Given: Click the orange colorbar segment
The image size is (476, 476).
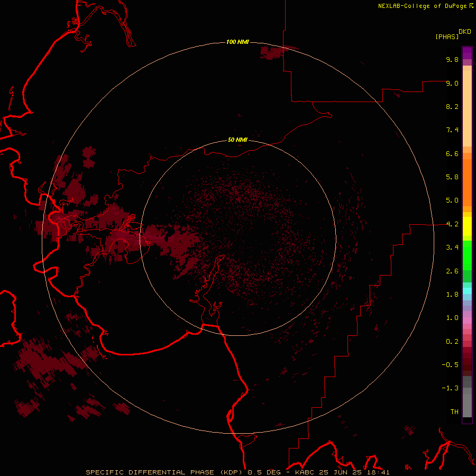Looking at the screenshot, I should (x=467, y=182).
